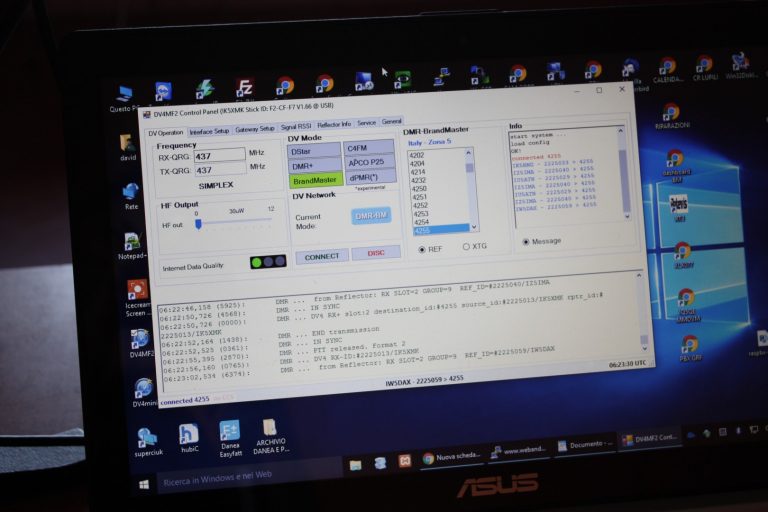The image size is (768, 512).
Task: Open the Interface Setup tab
Action: pyautogui.click(x=209, y=131)
